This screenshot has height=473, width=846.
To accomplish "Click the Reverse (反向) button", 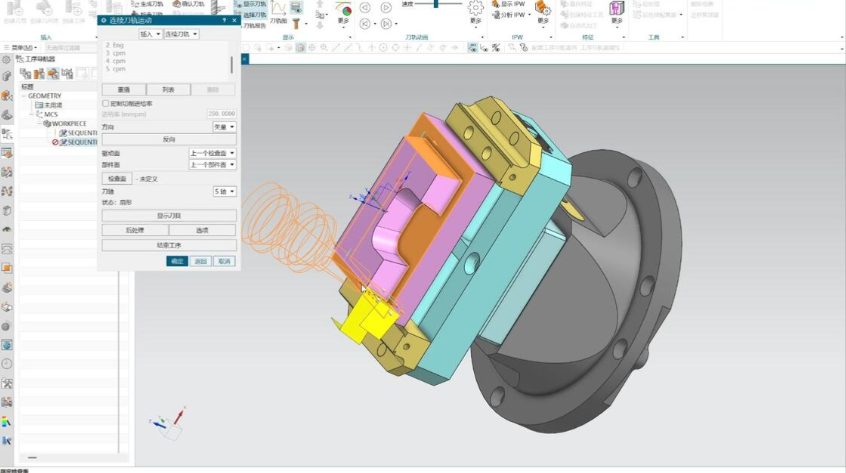I will coord(169,139).
